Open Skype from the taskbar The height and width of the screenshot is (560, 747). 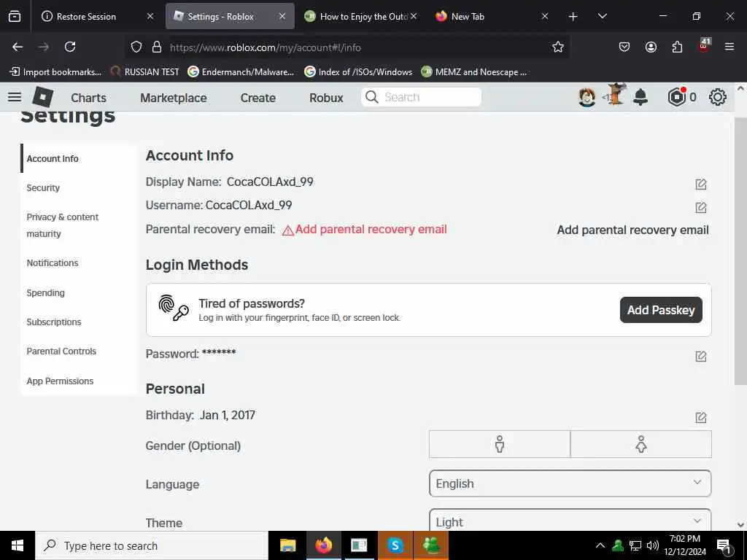395,545
